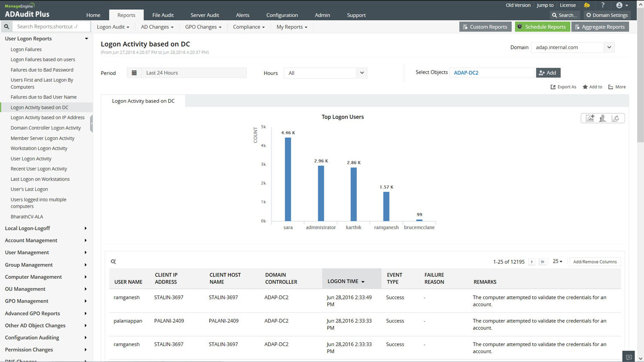Click the add chart icon above graph
Screen dimensions: 644x362
(x=590, y=118)
